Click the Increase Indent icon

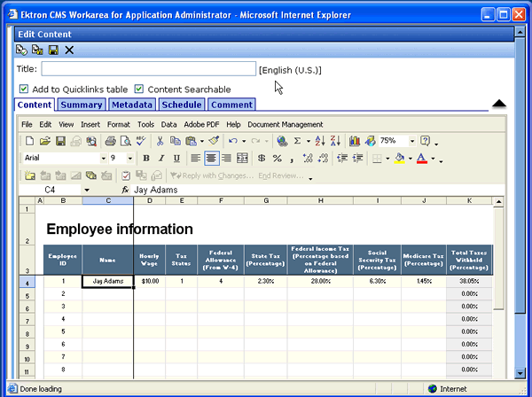(357, 158)
